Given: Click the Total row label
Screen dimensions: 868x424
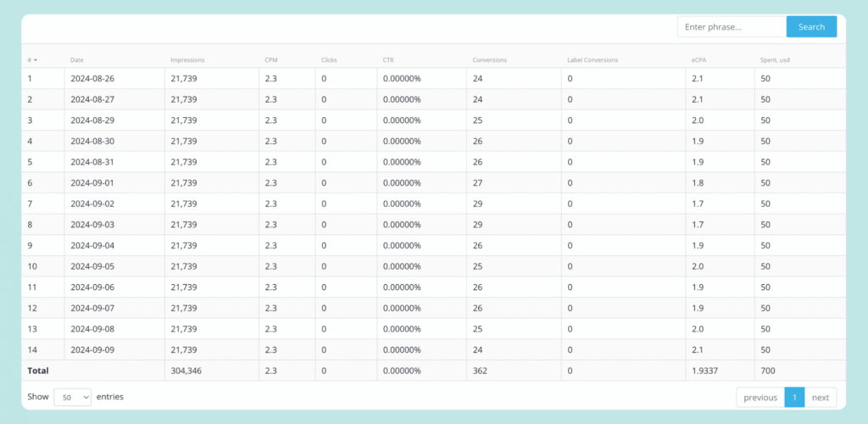Looking at the screenshot, I should click(38, 371).
